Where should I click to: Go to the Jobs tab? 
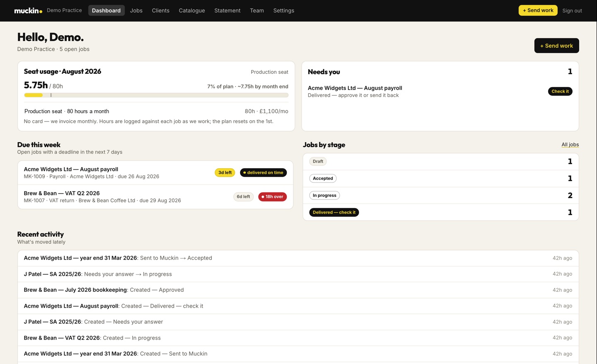pos(136,10)
